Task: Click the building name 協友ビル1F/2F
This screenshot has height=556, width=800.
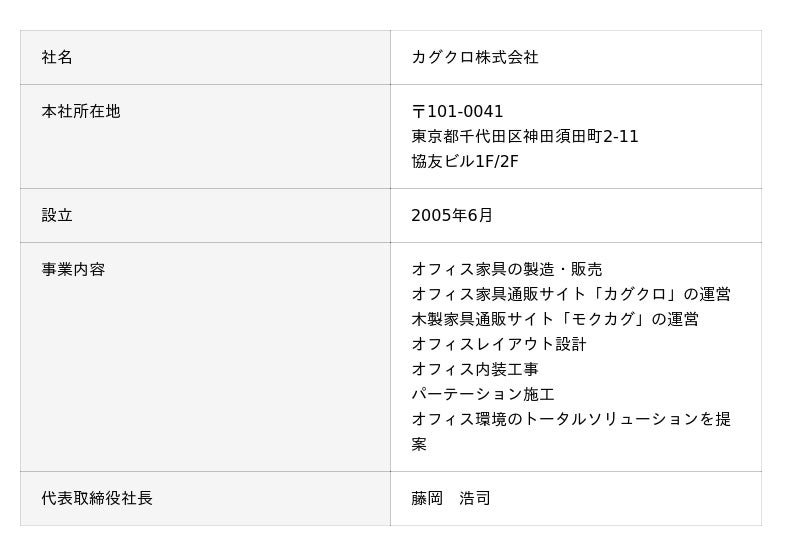Action: pos(465,162)
